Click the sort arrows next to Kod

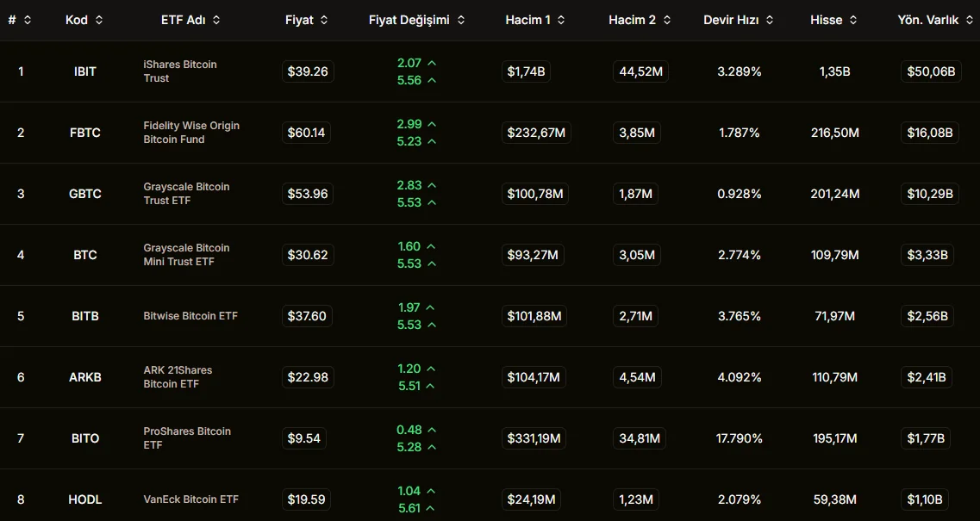point(99,20)
